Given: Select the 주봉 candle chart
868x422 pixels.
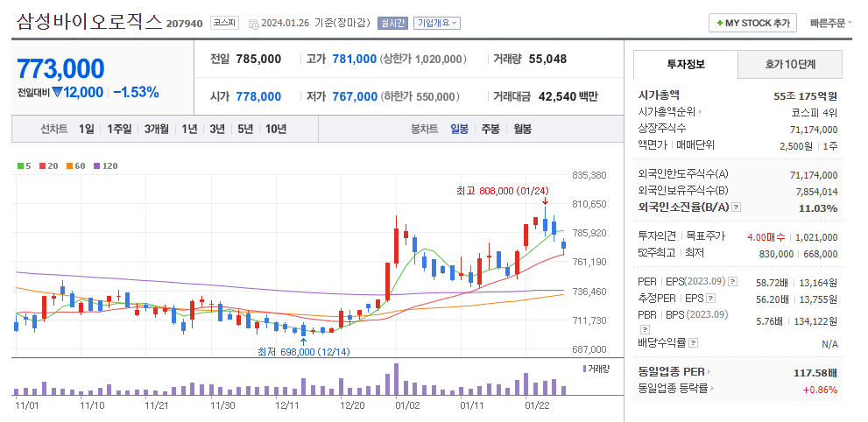Looking at the screenshot, I should (x=490, y=129).
